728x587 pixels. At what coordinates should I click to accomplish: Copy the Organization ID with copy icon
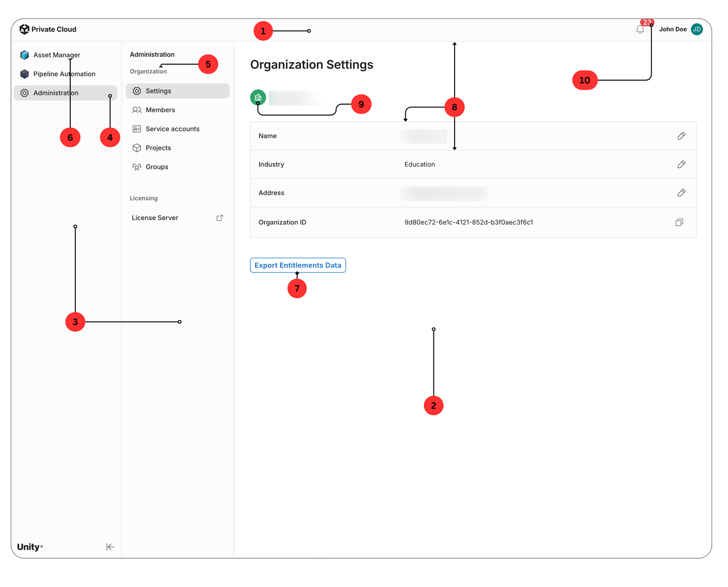click(679, 222)
